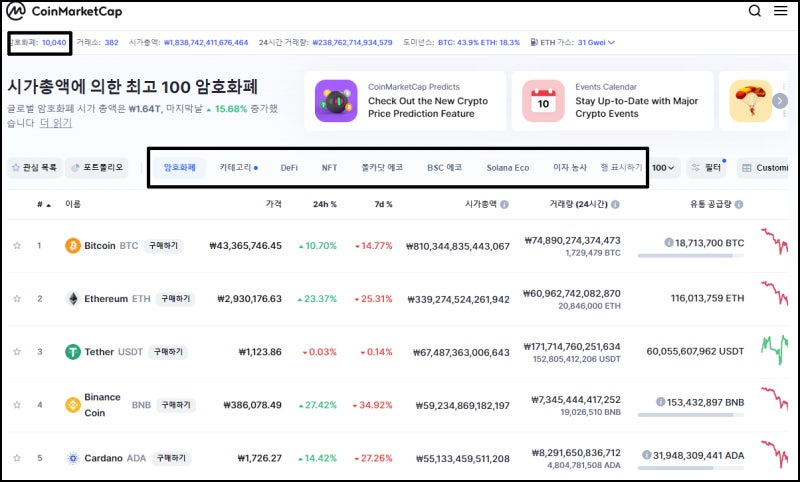Screen dimensions: 800x482
Task: Open the Tether 7-day sparkline chart
Action: (774, 349)
